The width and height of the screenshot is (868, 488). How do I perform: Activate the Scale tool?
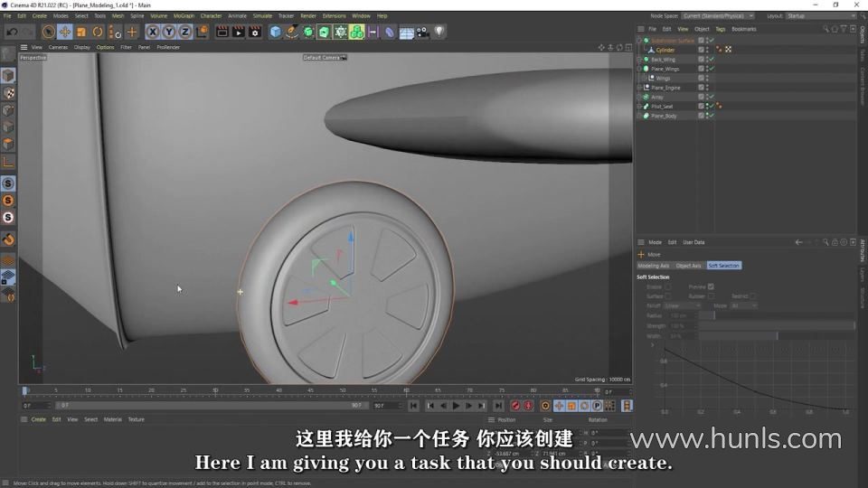81,33
